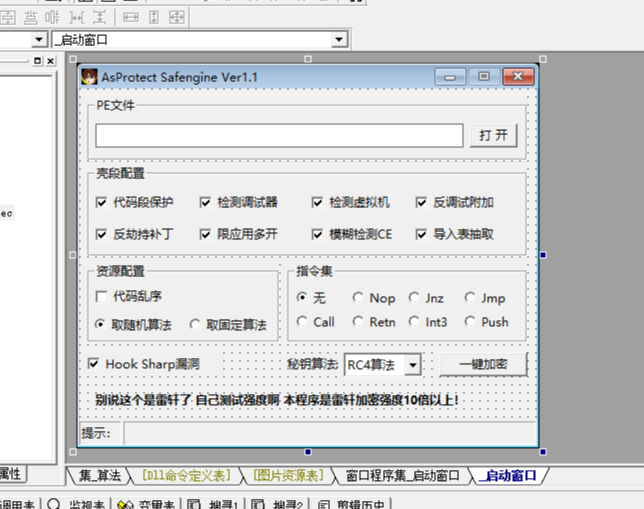Click the AsProtect Safengine Ver1.1 title text
Image resolution: width=644 pixels, height=509 pixels.
179,77
